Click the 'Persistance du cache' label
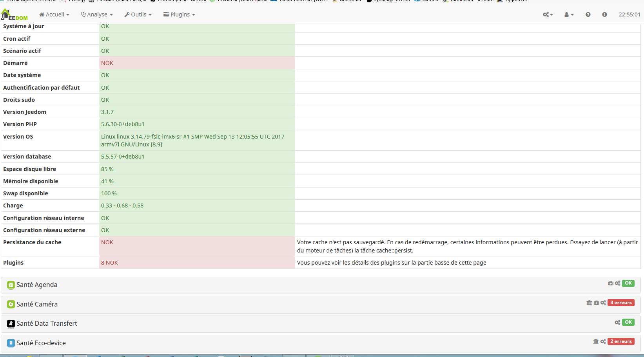Viewport: 644px width, 357px height. tap(32, 242)
